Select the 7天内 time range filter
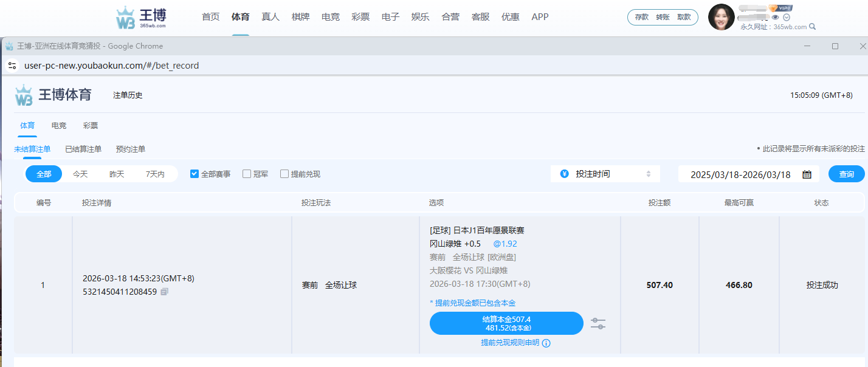Image resolution: width=868 pixels, height=367 pixels. click(x=155, y=174)
